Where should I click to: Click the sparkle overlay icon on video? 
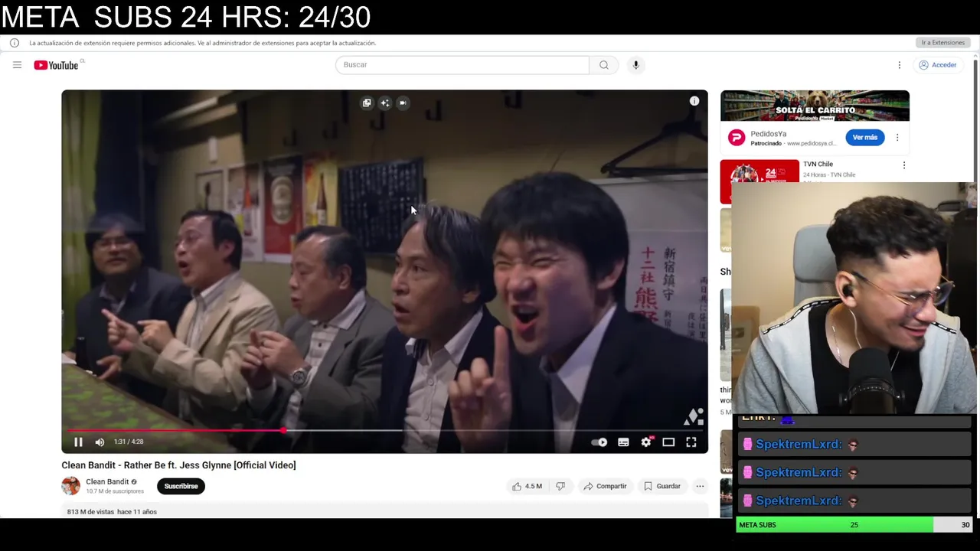click(384, 103)
